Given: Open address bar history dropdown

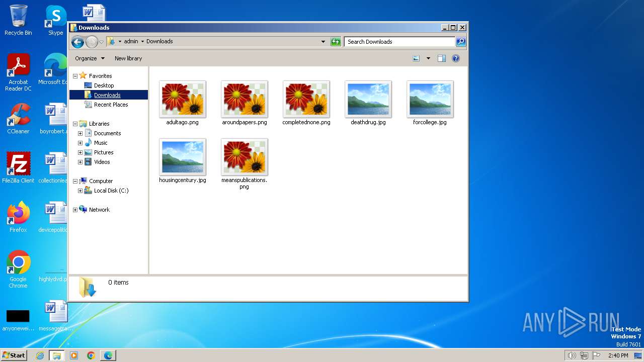Looking at the screenshot, I should click(x=323, y=42).
